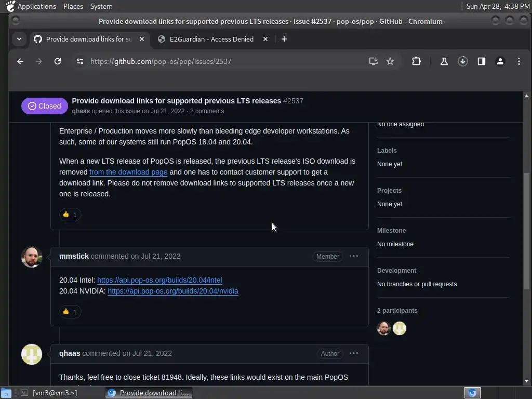Open the Extensions puzzle icon
Screen dimensions: 532x399
416,61
